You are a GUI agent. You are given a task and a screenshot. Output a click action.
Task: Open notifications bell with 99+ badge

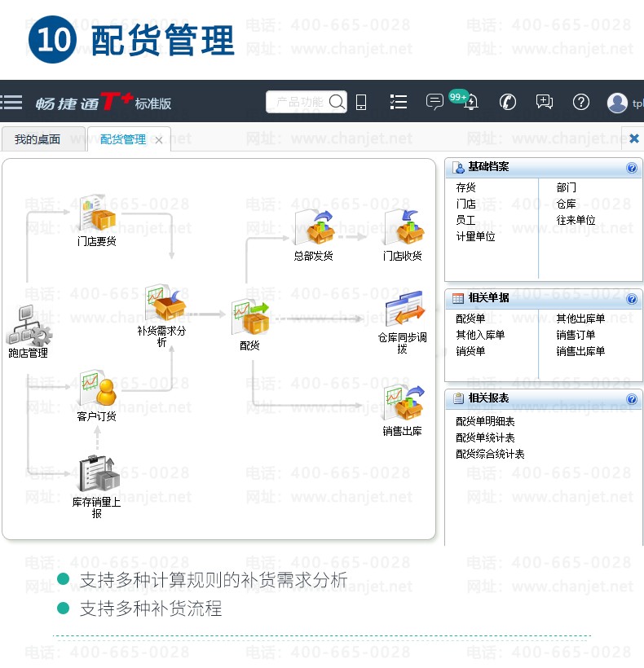[470, 102]
